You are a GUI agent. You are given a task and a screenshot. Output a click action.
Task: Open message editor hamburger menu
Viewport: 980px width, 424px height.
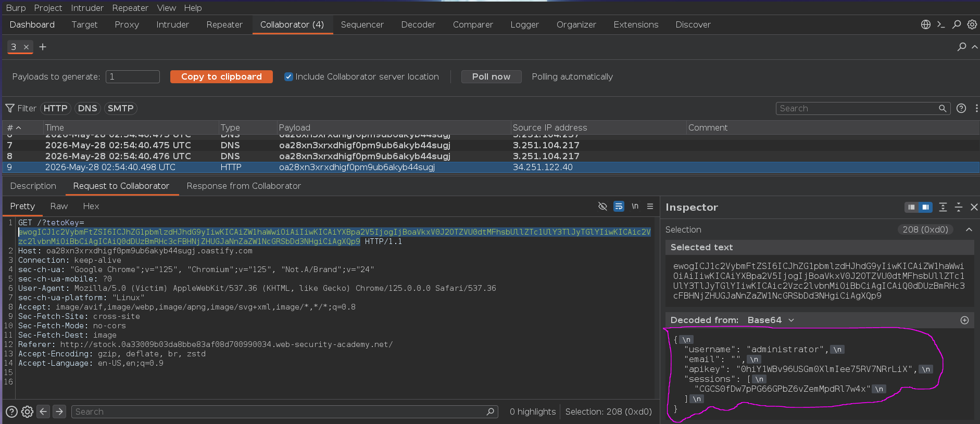point(650,207)
